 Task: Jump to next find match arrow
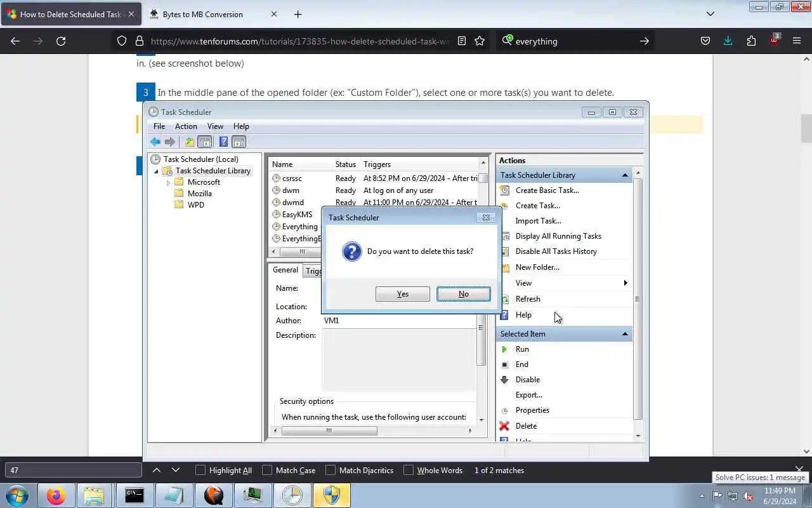click(176, 470)
